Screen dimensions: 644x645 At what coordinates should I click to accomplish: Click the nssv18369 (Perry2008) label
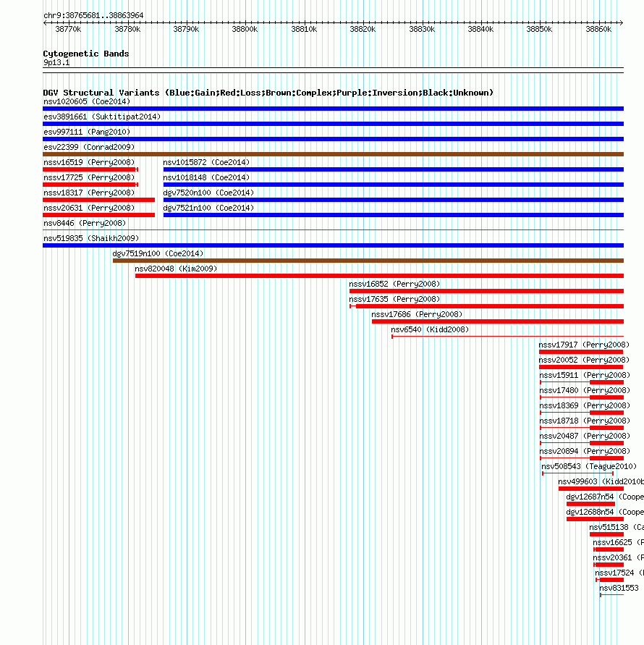(x=585, y=406)
